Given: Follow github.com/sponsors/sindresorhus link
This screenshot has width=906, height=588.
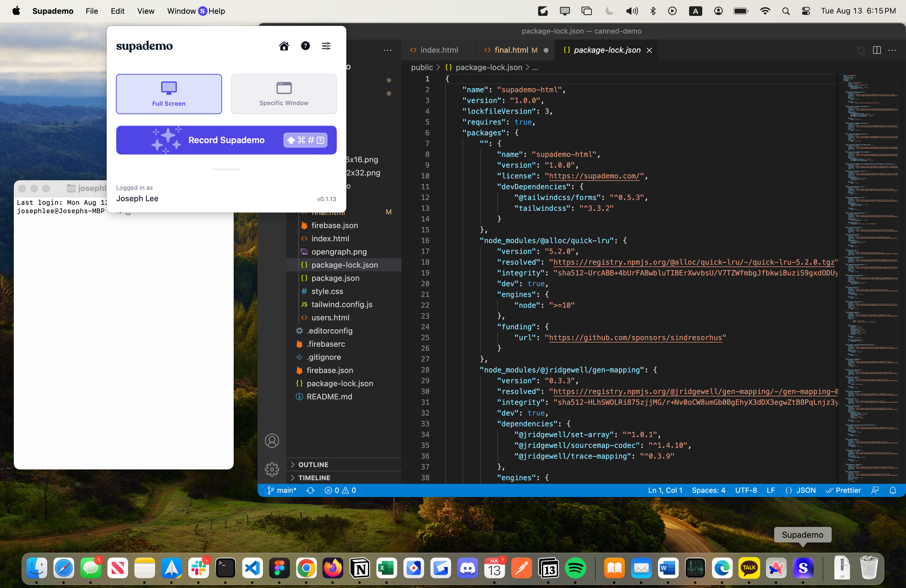Looking at the screenshot, I should [x=635, y=338].
